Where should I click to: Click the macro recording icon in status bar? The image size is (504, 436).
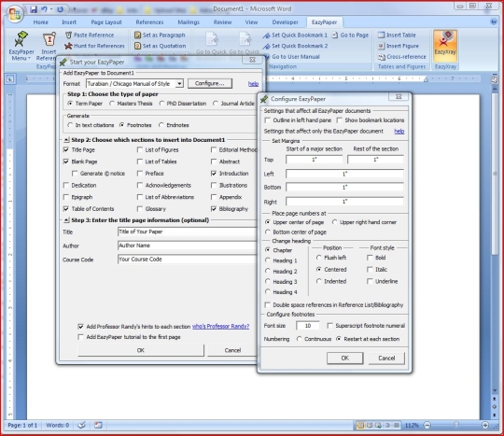pos(98,425)
